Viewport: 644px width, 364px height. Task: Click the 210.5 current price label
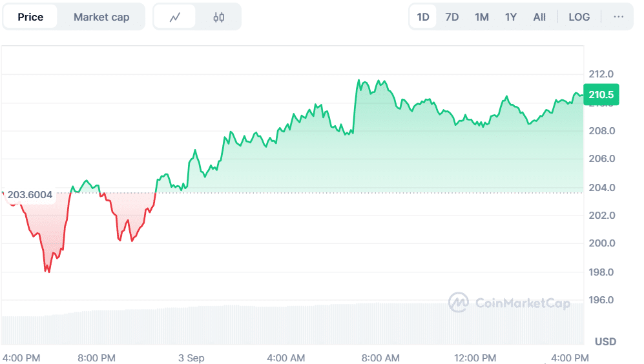point(601,95)
